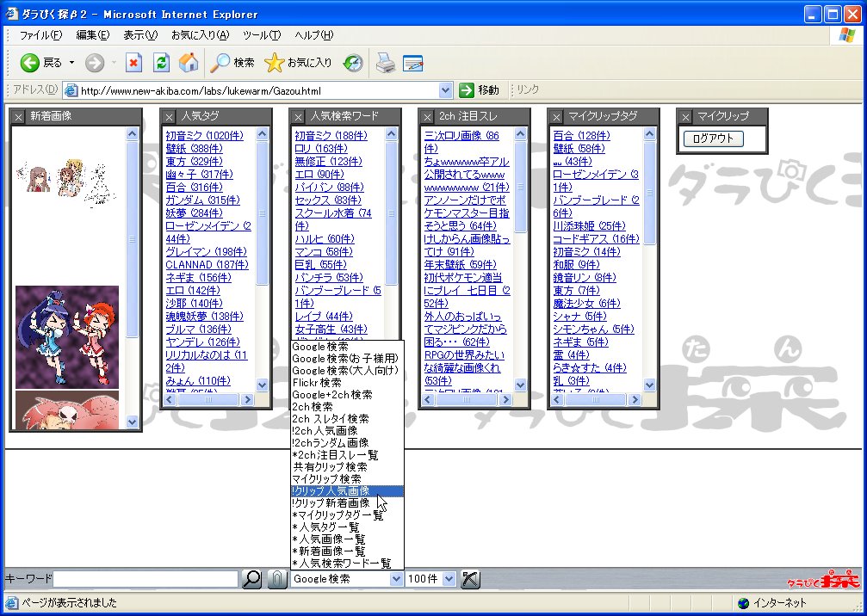
Task: Go back with the 戻る button
Action: click(x=41, y=63)
